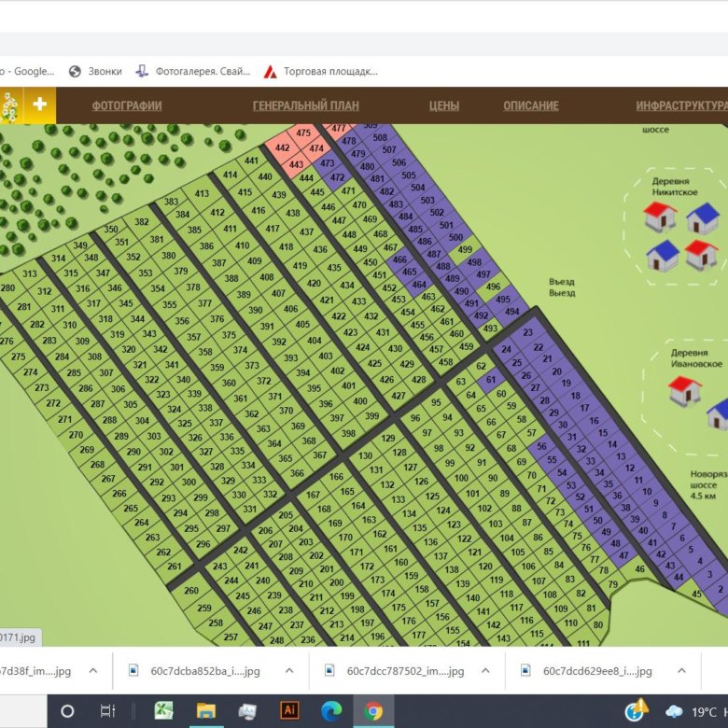Expand options for 60c7dcd629ee8 download
The image size is (728, 728).
click(680, 670)
